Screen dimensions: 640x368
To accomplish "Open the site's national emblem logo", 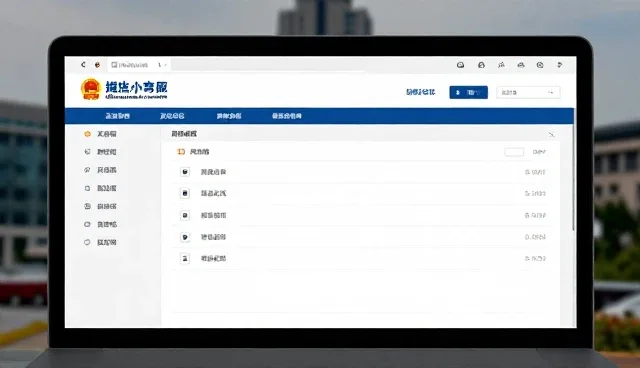I will pyautogui.click(x=91, y=89).
